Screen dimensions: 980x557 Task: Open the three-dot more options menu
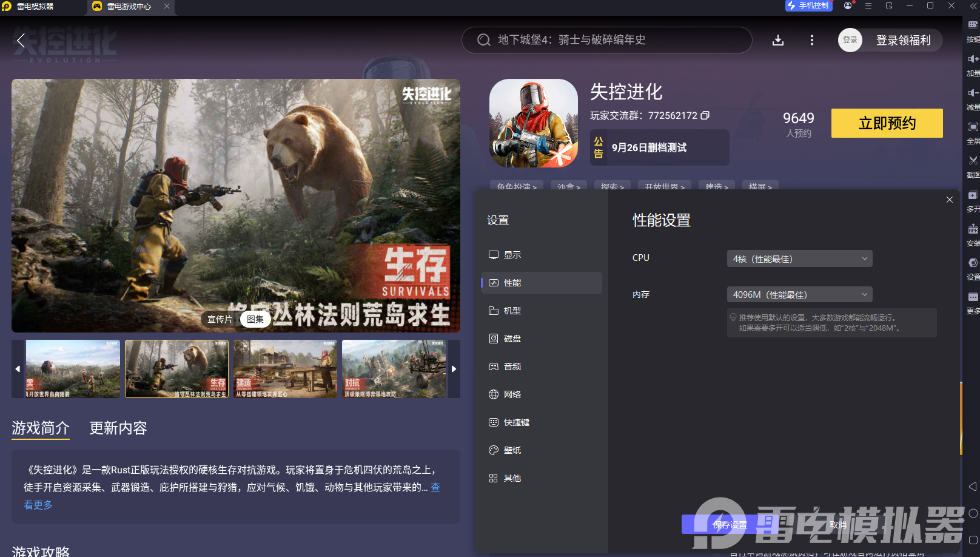[x=812, y=41]
